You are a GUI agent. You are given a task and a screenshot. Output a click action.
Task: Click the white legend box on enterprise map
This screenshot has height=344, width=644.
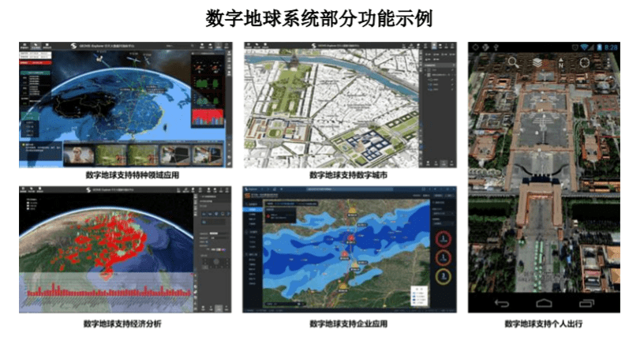click(419, 297)
